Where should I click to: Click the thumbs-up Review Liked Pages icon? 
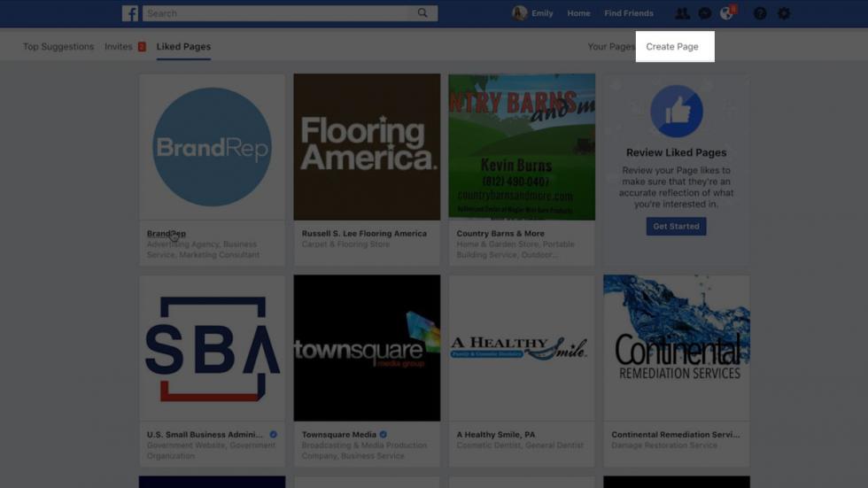(677, 112)
